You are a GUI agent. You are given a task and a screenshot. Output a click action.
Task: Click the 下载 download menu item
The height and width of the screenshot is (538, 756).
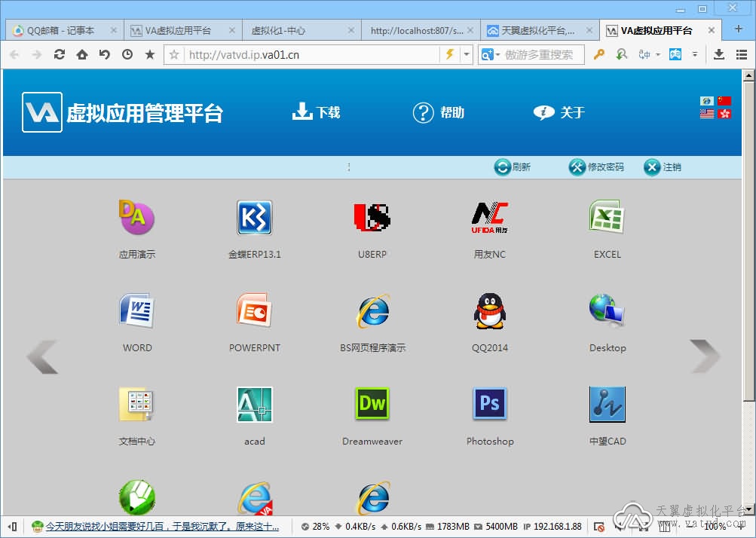point(316,112)
